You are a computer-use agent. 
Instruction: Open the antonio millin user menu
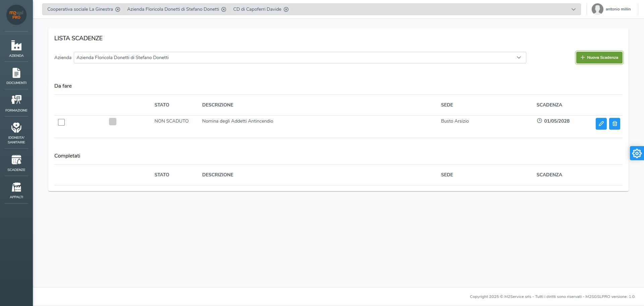[611, 9]
